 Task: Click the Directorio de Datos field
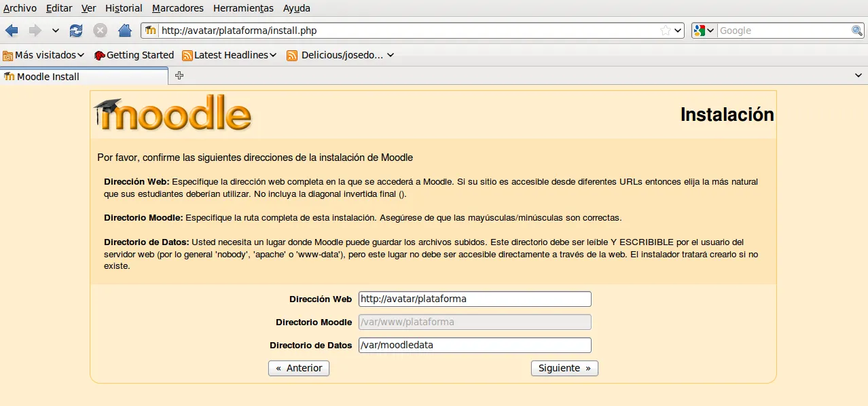[x=475, y=345]
